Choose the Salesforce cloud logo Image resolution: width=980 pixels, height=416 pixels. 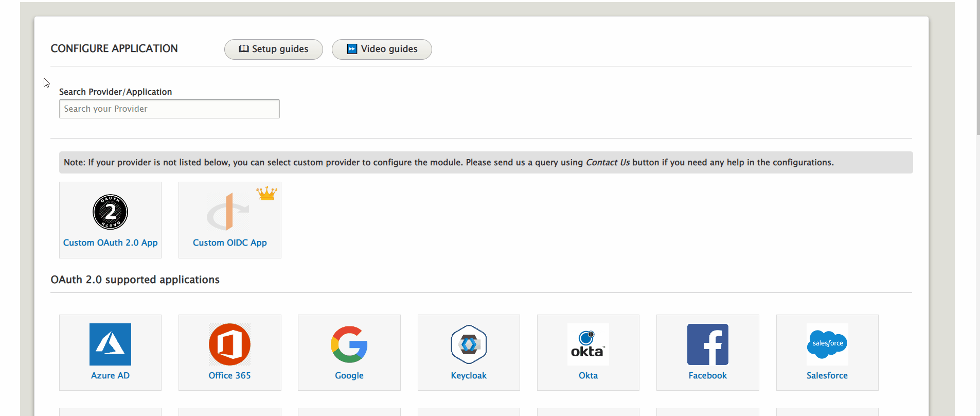coord(827,344)
